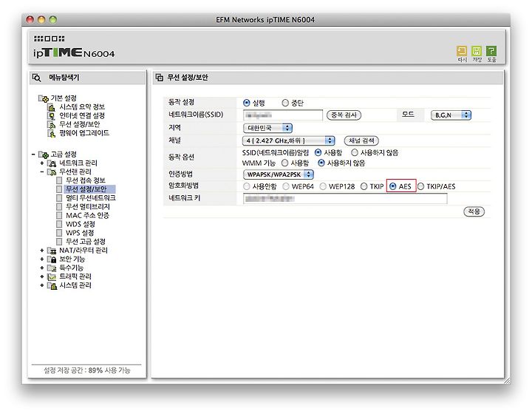Click the 고급 설정 folder icon
The width and height of the screenshot is (532, 414).
coord(44,155)
